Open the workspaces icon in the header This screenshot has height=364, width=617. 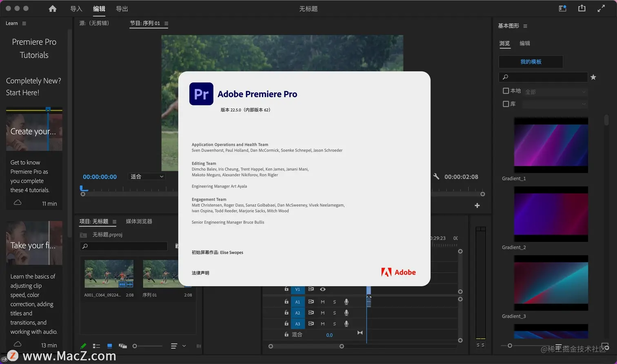pyautogui.click(x=563, y=8)
